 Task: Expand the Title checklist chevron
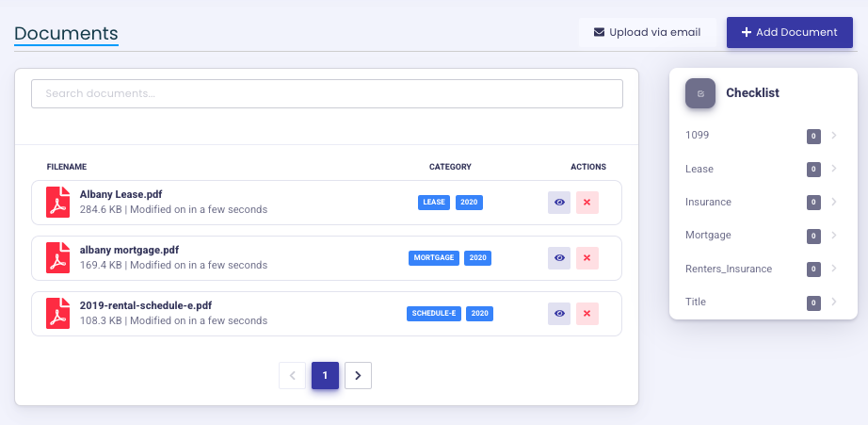[834, 302]
